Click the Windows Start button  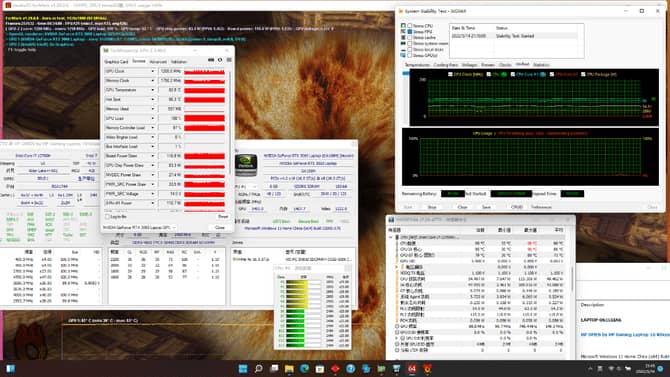point(243,368)
